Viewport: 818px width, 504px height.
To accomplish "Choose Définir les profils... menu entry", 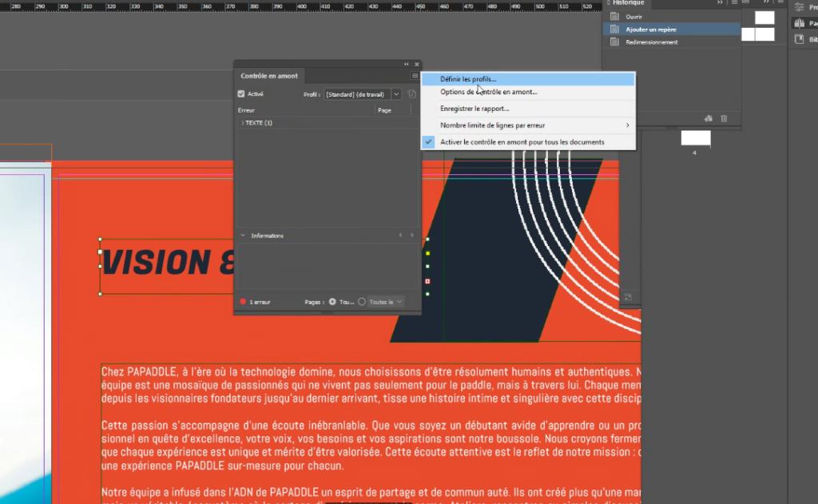I will [x=468, y=79].
